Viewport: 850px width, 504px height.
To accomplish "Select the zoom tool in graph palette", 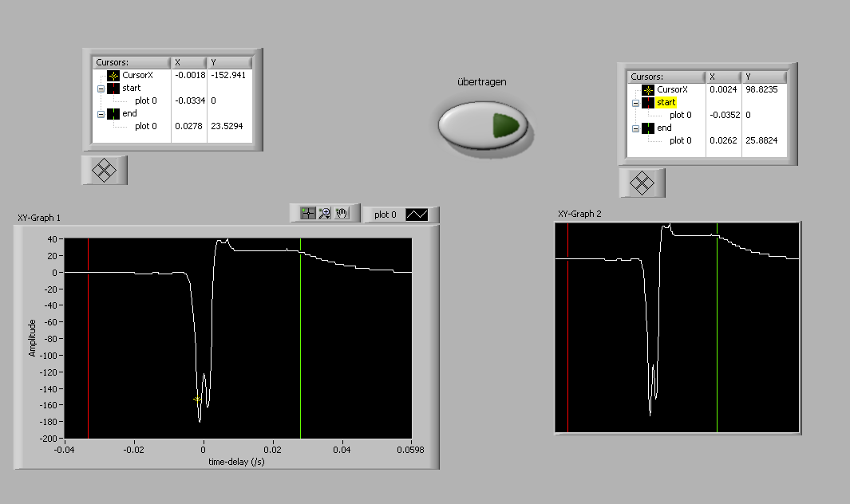I will click(x=325, y=214).
